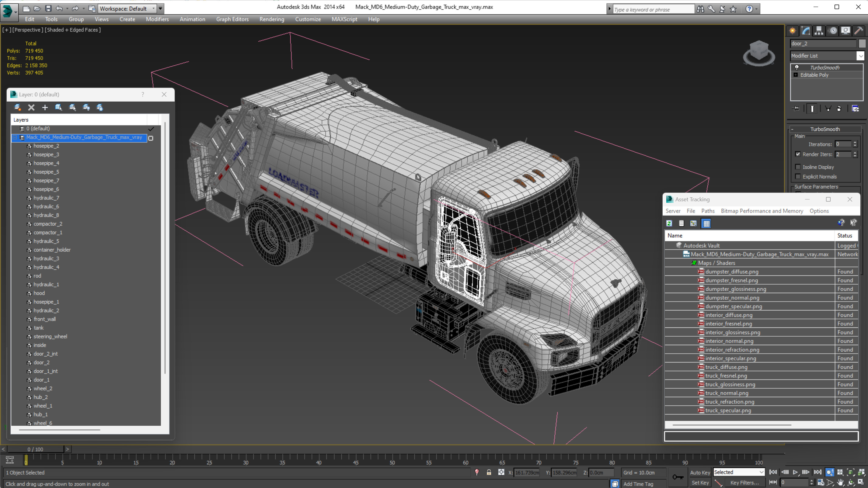
Task: Open the Graph Editors menu
Action: click(232, 19)
